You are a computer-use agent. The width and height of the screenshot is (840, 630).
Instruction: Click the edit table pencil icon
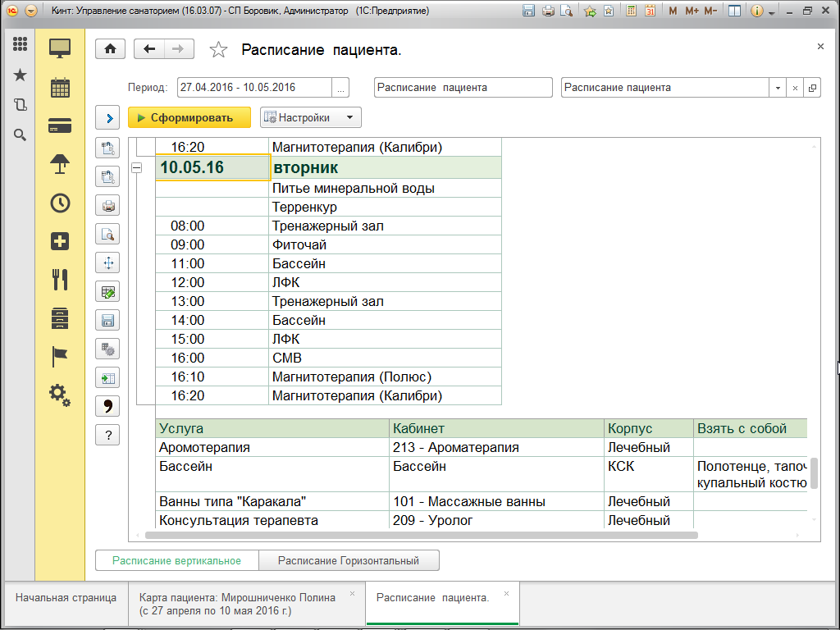pyautogui.click(x=107, y=292)
